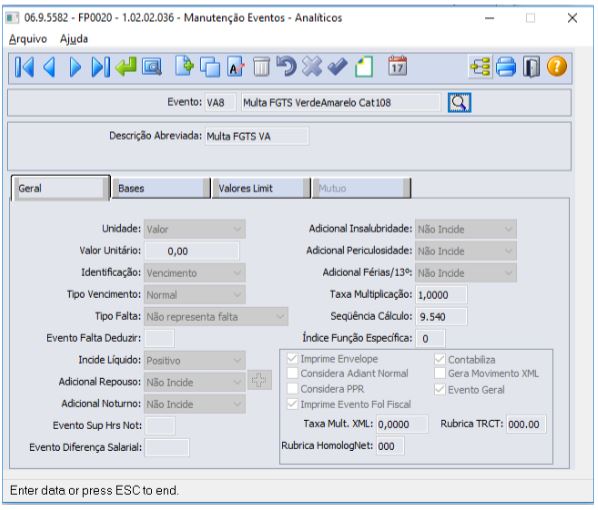
Task: Click the undo arrow icon
Action: (286, 66)
